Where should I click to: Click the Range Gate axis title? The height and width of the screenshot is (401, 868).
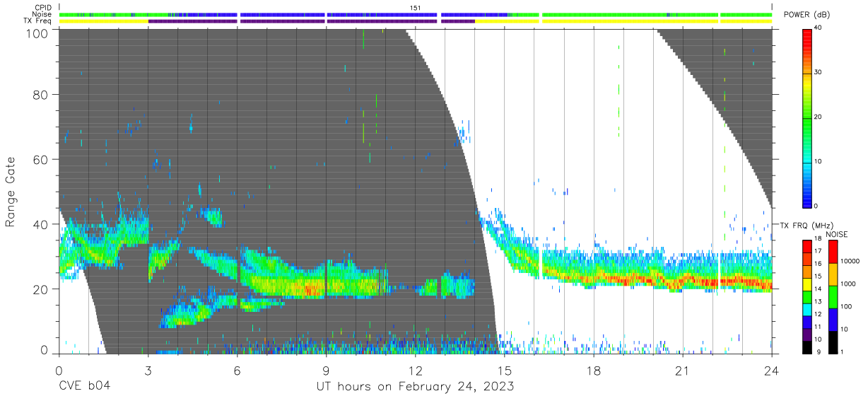click(x=11, y=193)
